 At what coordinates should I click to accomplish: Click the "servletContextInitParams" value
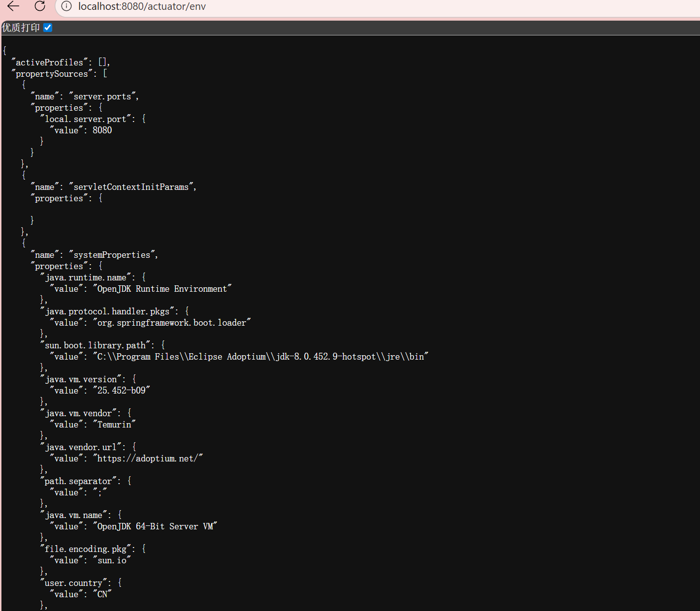(131, 187)
